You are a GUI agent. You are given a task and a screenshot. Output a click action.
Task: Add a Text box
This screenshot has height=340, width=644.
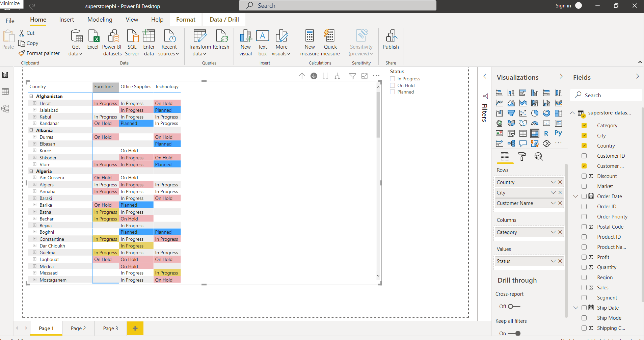point(263,43)
